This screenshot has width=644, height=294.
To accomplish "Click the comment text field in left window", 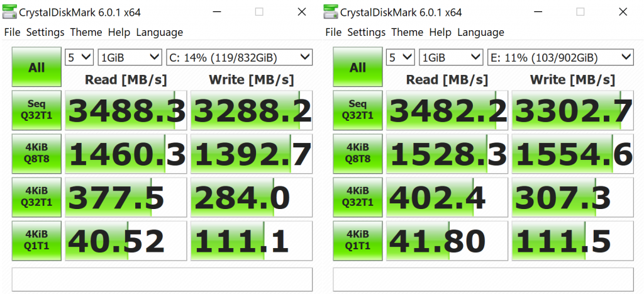I will click(x=162, y=279).
